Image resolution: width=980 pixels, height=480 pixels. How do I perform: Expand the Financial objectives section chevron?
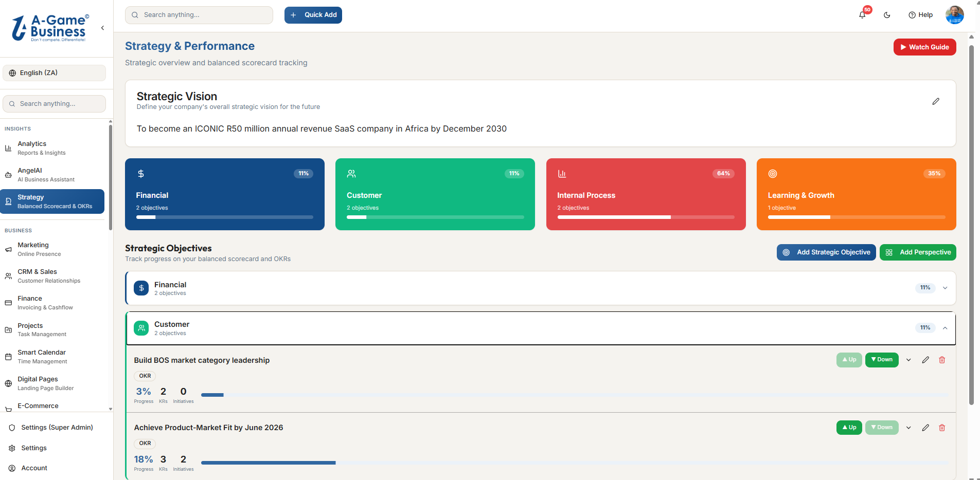(x=945, y=288)
